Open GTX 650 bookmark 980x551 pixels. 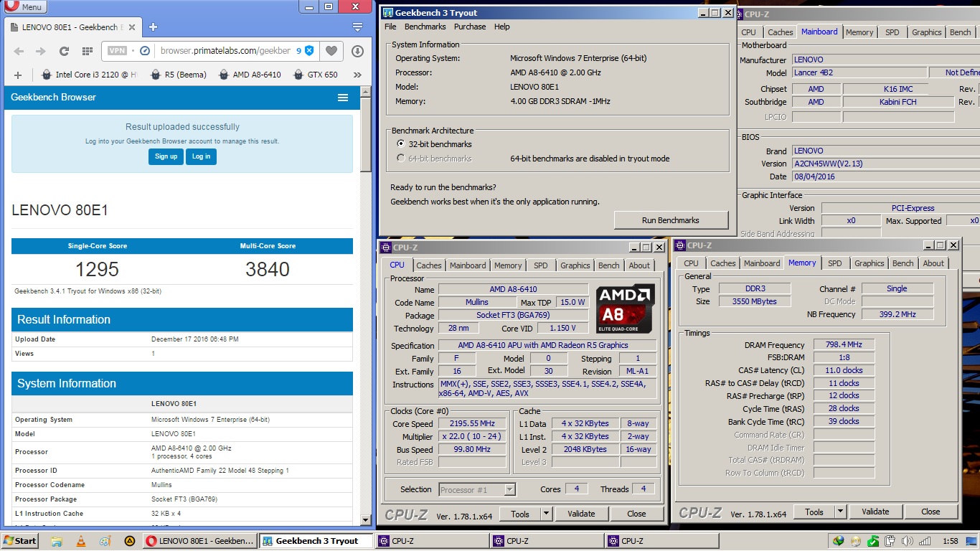click(316, 75)
